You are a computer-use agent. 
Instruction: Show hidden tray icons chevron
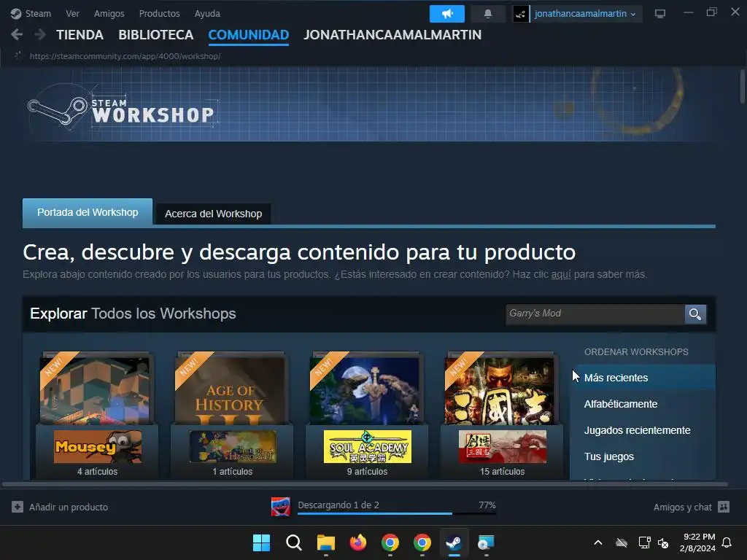pyautogui.click(x=598, y=542)
